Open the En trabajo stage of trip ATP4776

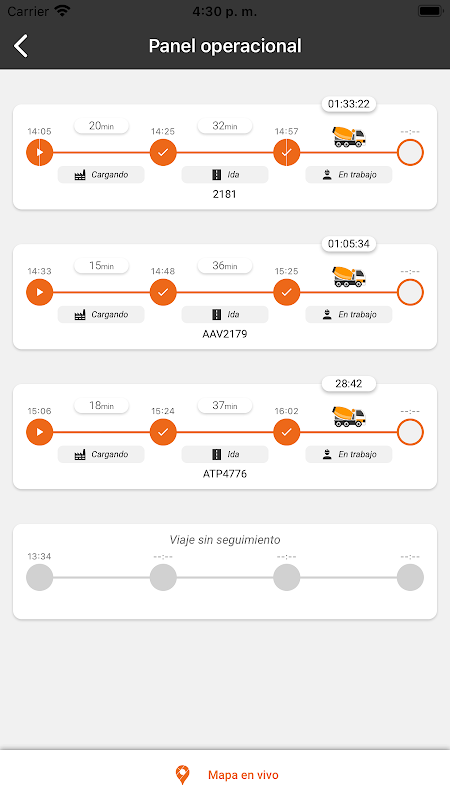pyautogui.click(x=349, y=454)
